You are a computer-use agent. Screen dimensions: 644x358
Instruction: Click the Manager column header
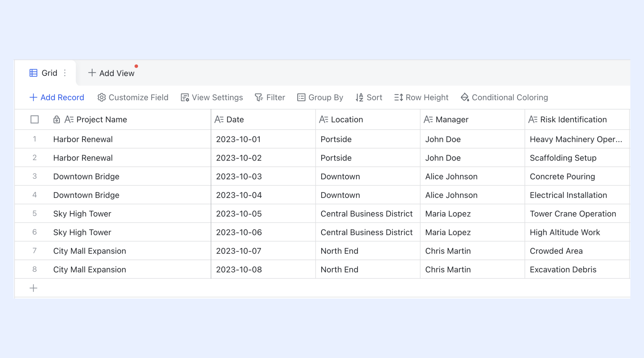coord(473,119)
